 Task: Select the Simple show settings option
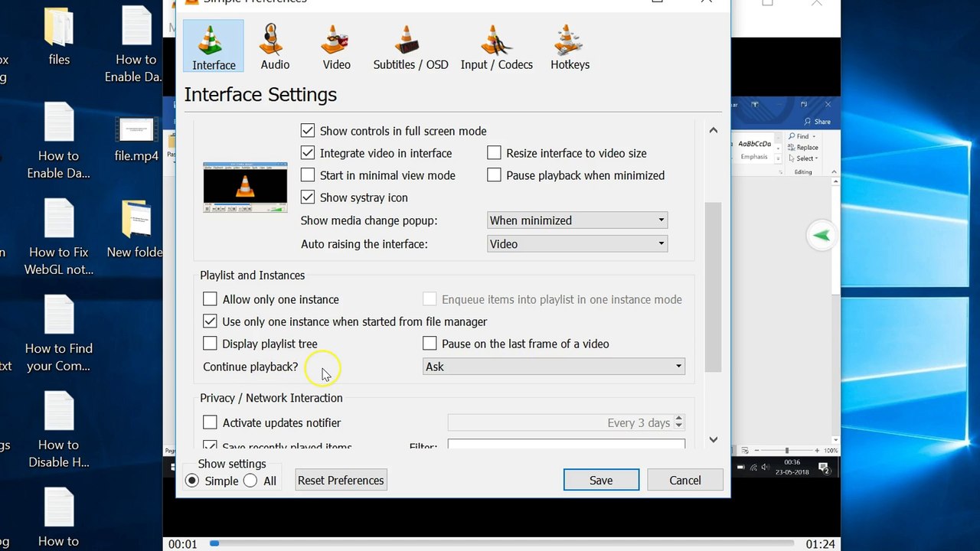192,481
